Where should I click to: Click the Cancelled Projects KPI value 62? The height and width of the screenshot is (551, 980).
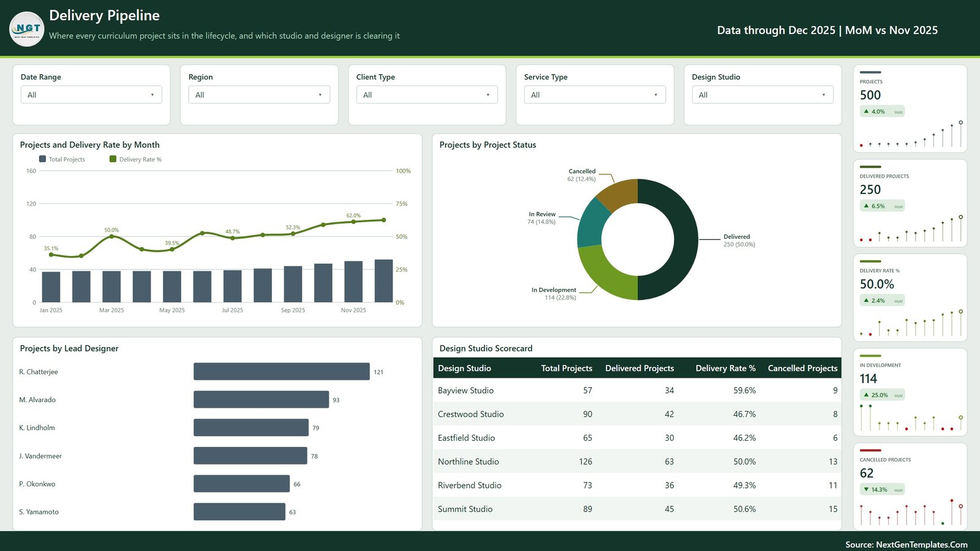click(x=867, y=473)
